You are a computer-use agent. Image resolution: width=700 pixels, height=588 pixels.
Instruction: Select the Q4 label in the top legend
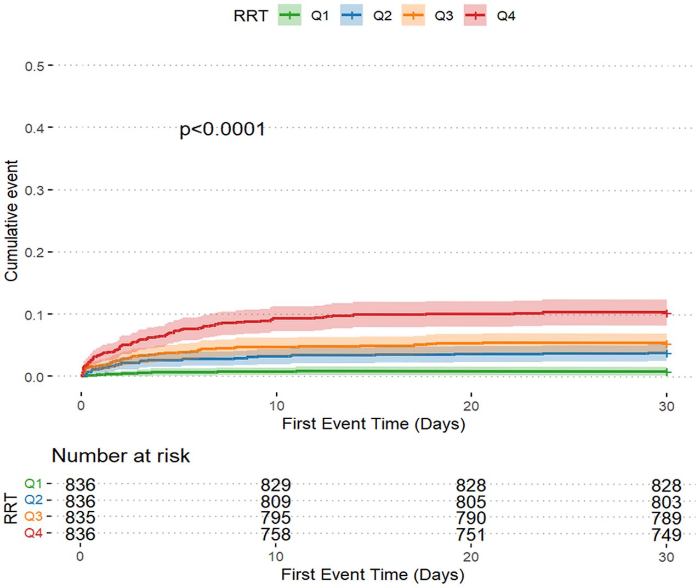pos(506,16)
